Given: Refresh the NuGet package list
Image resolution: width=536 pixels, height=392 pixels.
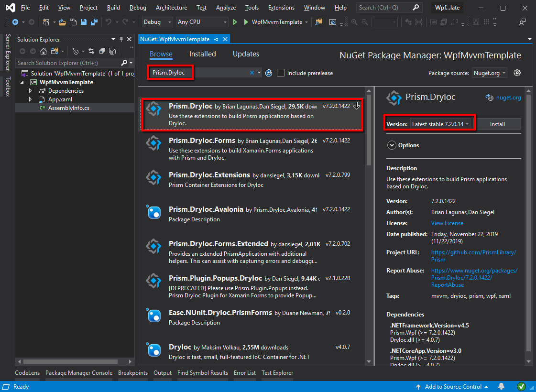Looking at the screenshot, I should (269, 73).
